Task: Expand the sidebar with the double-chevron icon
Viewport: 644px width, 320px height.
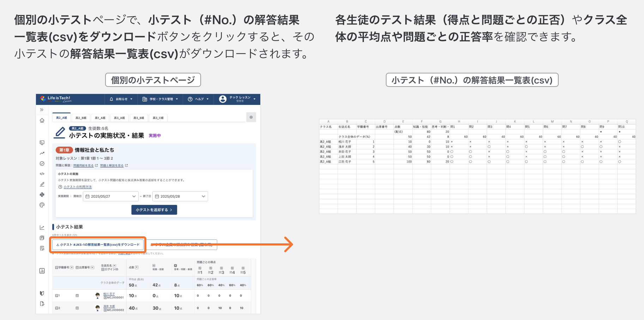Action: (42, 110)
